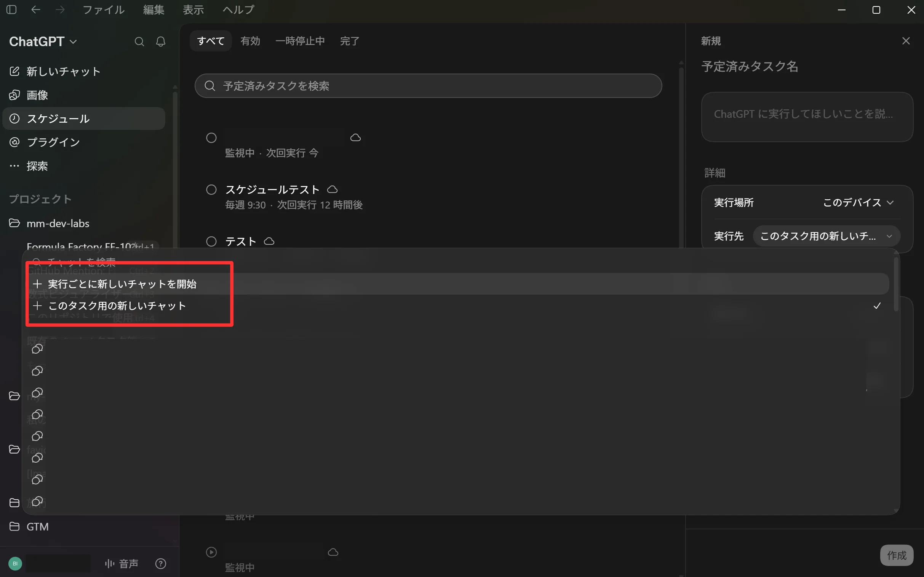
Task: Open the 実行先 chat target dropdown
Action: tap(826, 236)
